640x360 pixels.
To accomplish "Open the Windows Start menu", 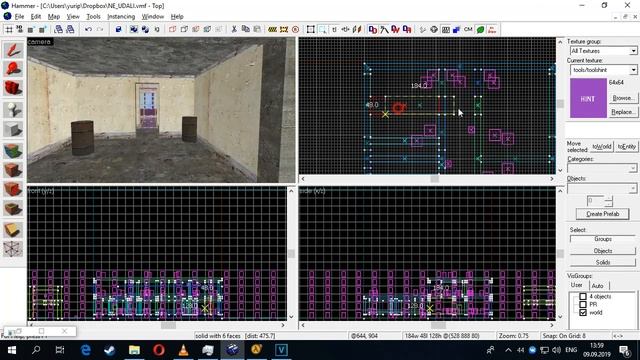I will [11, 350].
